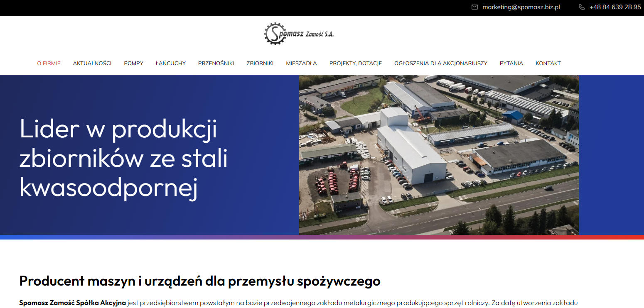Click the aerial factory photo

click(x=438, y=154)
